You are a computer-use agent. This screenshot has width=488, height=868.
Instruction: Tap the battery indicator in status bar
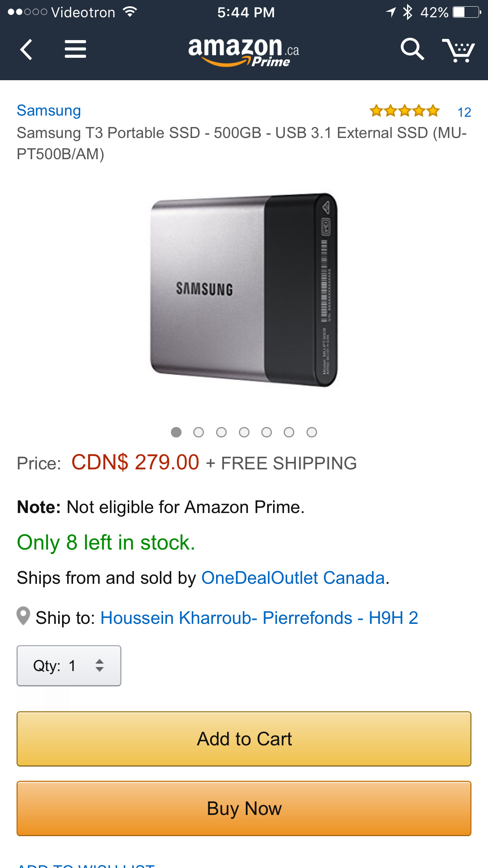coord(467,12)
